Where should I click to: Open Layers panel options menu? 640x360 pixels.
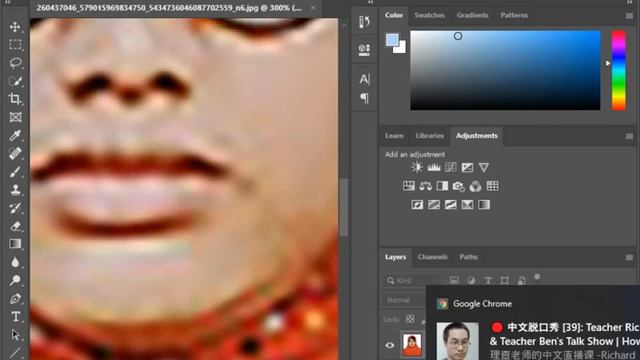point(629,258)
